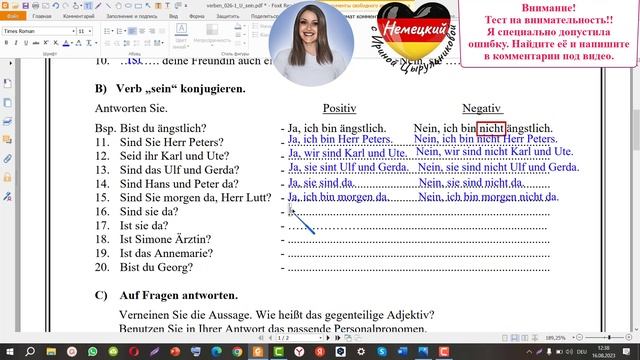Open the Security lock panel in sidebar
The height and width of the screenshot is (360, 640).
[7, 177]
